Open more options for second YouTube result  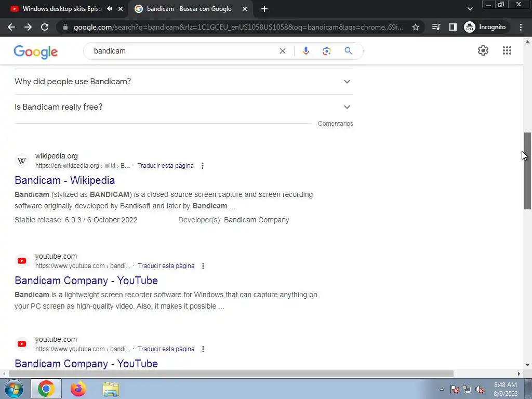point(203,349)
